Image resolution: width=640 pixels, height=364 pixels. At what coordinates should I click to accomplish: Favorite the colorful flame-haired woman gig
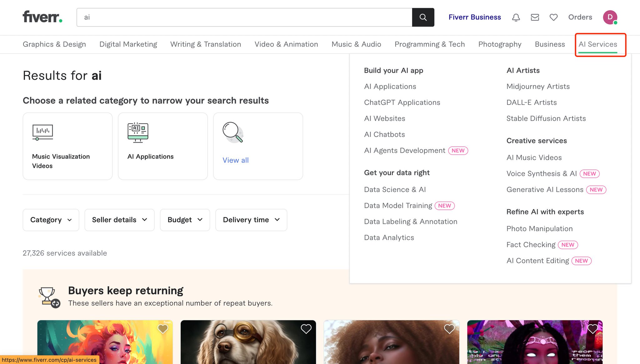pos(163,329)
